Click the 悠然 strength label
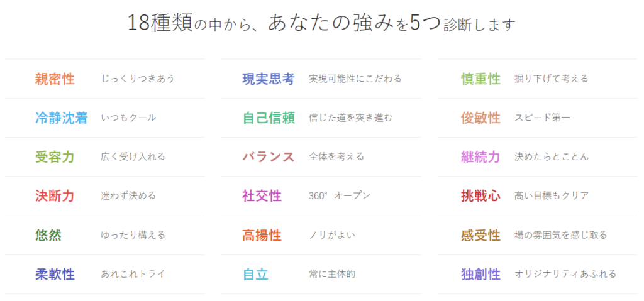This screenshot has height=301, width=644. 48,235
